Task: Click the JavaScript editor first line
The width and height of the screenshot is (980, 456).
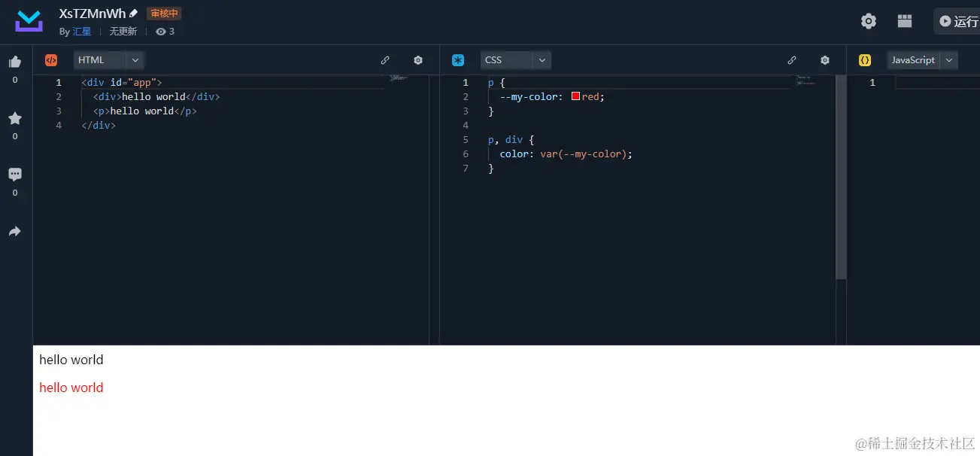Action: pos(937,82)
